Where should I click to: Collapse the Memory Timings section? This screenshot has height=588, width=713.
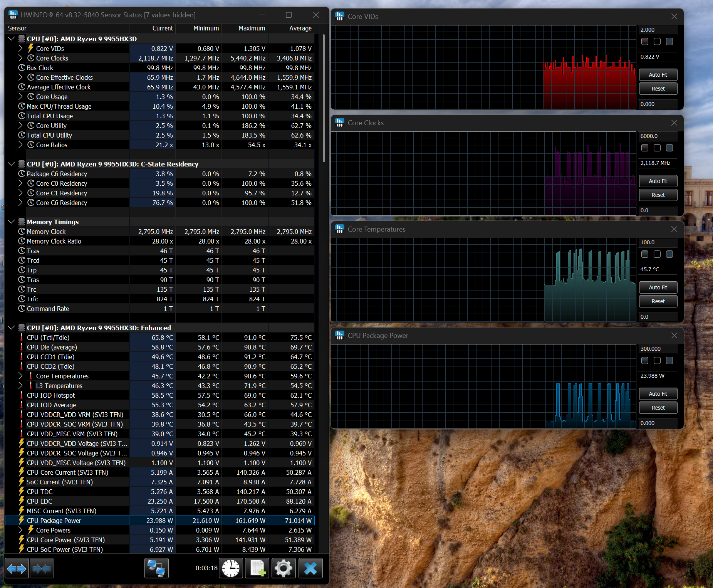coord(11,222)
